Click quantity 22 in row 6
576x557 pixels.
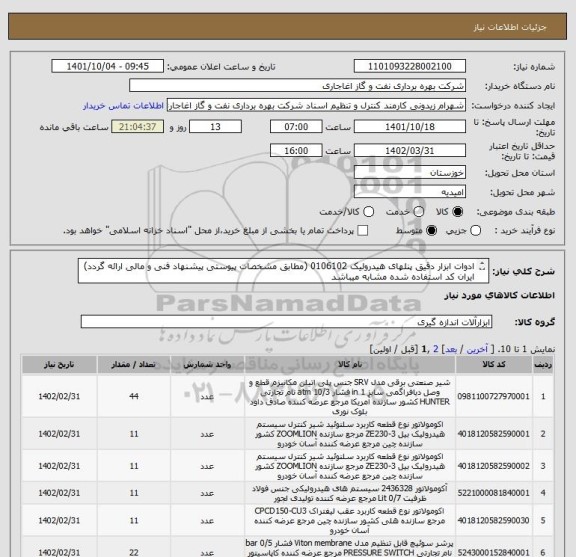134,552
